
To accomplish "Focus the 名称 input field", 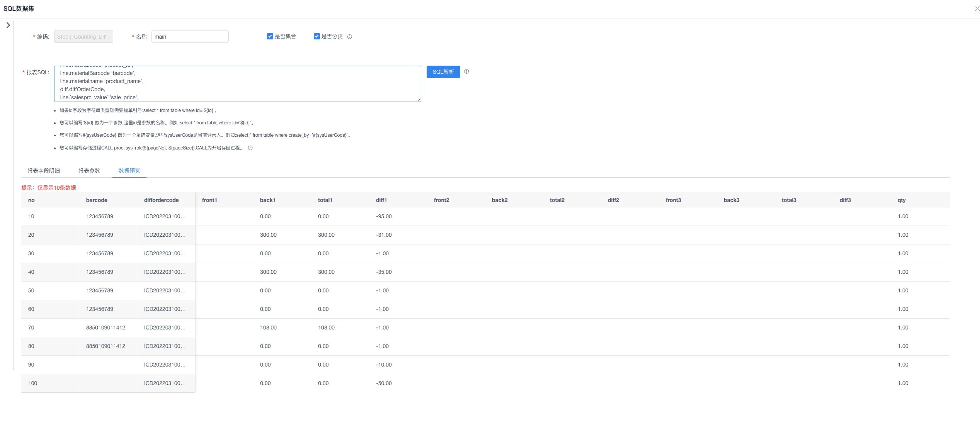I will pos(190,37).
